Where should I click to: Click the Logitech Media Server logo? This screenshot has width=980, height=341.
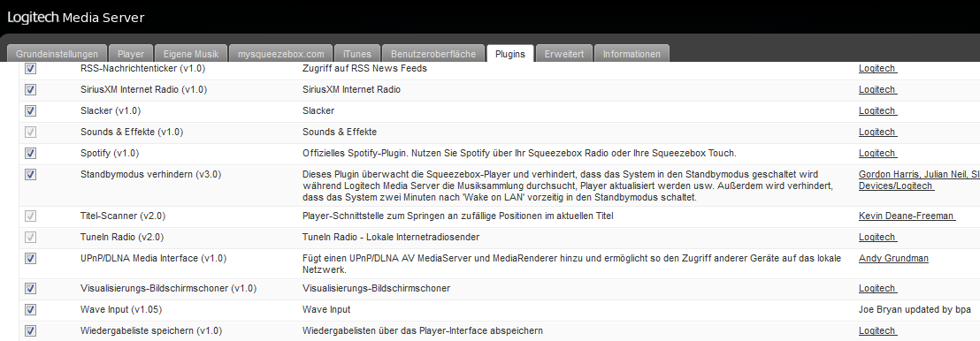coord(76,18)
